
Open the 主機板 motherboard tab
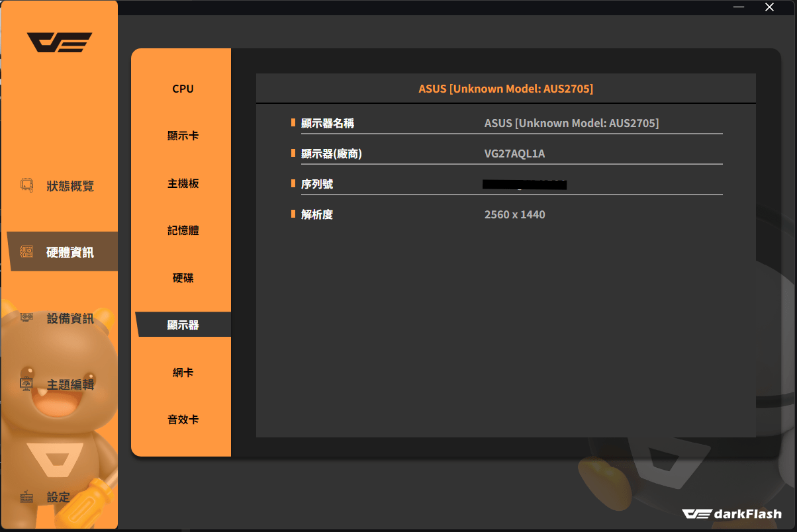(183, 183)
